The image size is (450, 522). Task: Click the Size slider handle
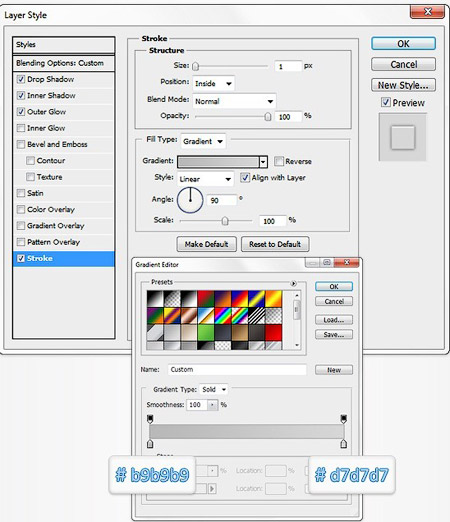[196, 66]
